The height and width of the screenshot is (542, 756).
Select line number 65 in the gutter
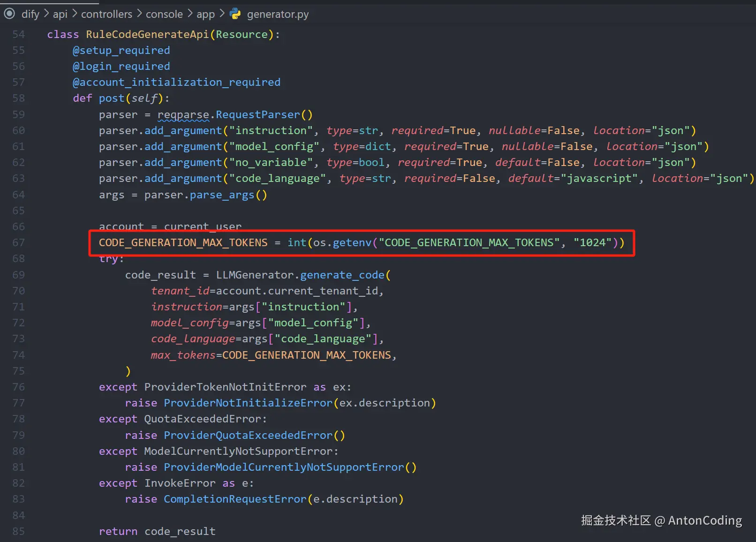(x=18, y=211)
